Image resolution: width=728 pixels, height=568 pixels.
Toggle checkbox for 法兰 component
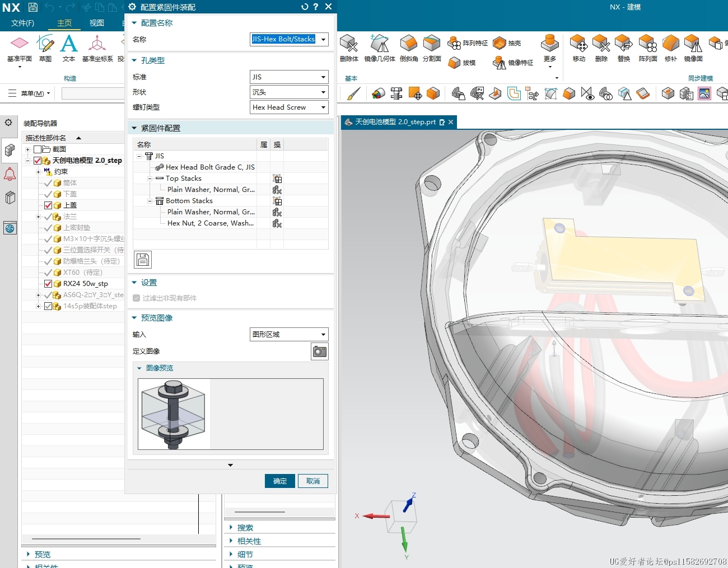pyautogui.click(x=48, y=217)
